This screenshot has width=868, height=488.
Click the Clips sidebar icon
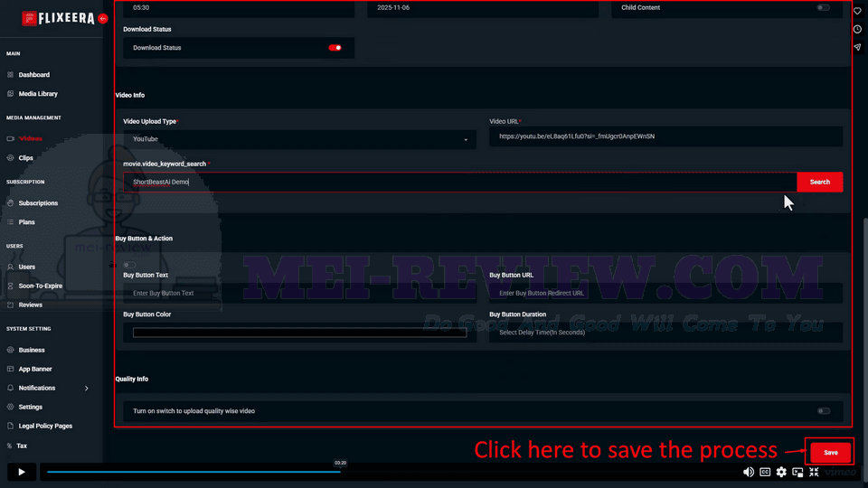pos(10,157)
